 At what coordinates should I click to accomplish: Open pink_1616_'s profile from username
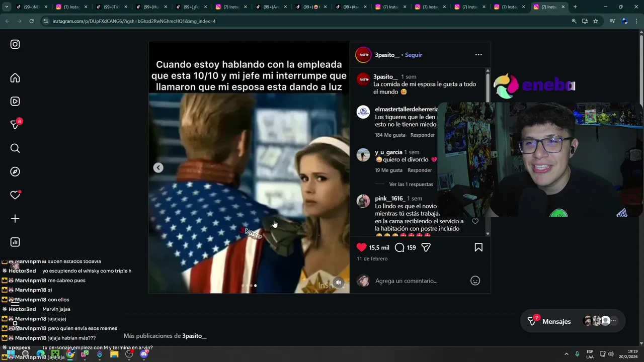click(x=390, y=199)
